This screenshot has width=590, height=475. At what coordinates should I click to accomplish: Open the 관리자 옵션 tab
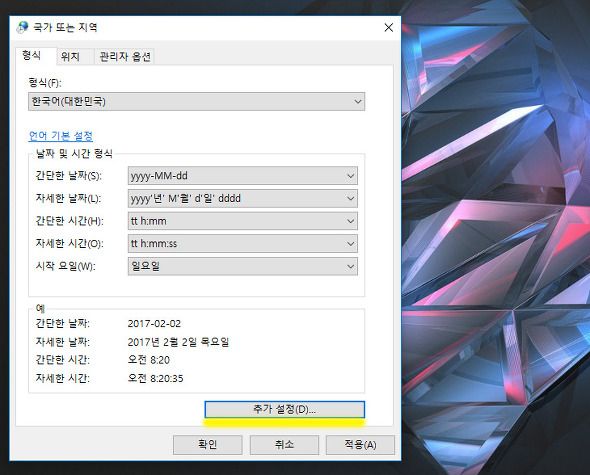[x=125, y=56]
